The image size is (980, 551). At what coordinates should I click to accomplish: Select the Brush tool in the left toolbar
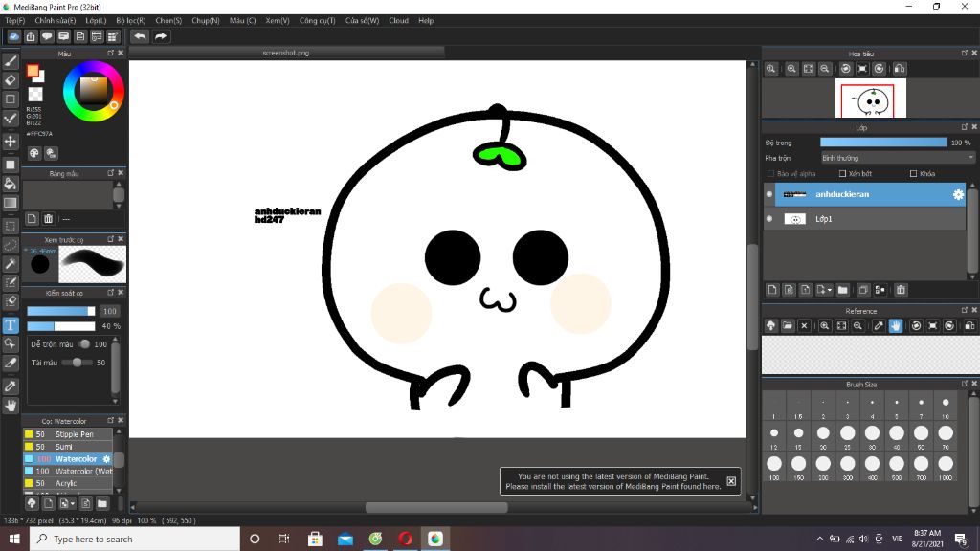pos(11,59)
